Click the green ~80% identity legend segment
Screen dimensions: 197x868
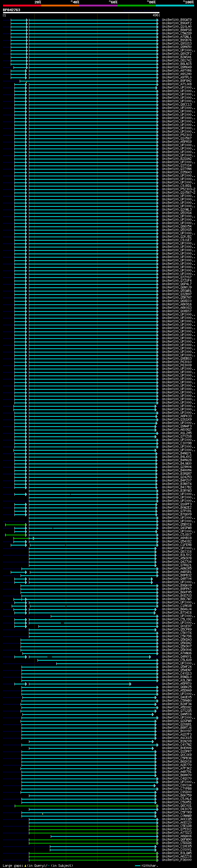point(136,6)
